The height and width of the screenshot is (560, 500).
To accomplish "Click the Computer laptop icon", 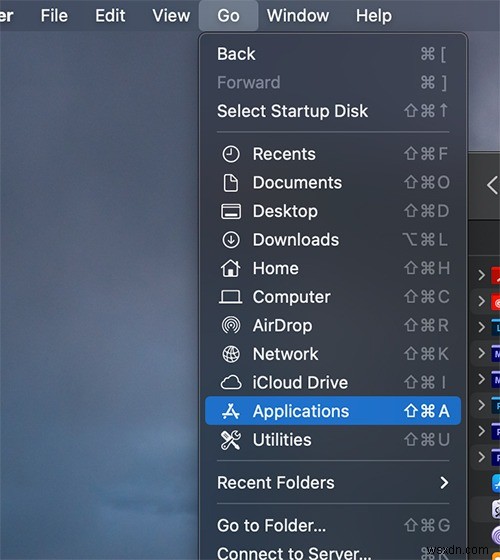I will pyautogui.click(x=230, y=297).
